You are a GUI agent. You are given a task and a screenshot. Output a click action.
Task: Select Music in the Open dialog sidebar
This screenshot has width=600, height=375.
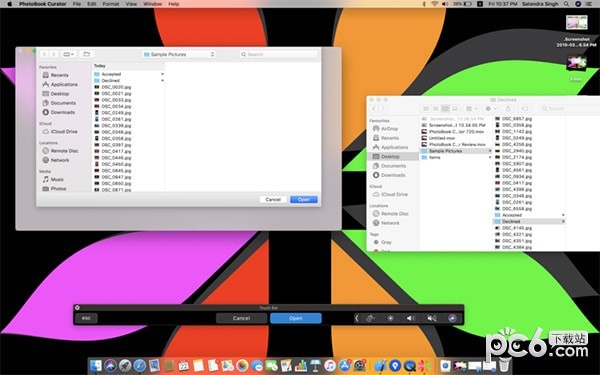(54, 179)
